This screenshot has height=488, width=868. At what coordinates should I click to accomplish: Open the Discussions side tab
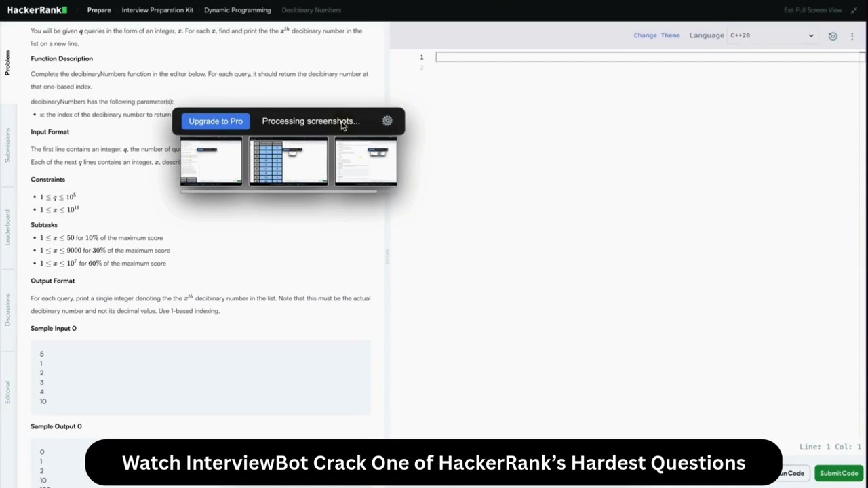point(8,310)
